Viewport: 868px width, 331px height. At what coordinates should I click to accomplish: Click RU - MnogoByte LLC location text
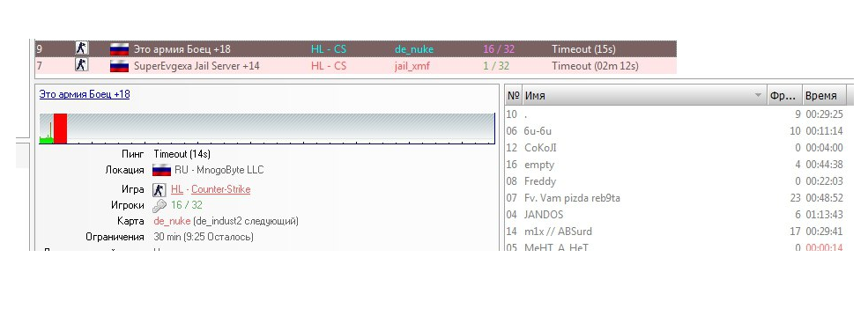tap(219, 170)
